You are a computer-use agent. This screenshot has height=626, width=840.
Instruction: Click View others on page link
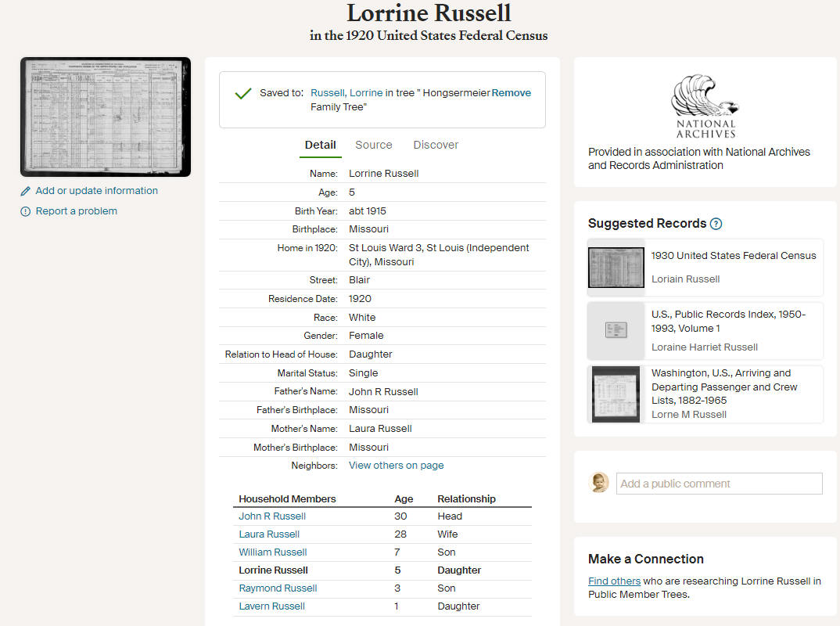click(396, 466)
